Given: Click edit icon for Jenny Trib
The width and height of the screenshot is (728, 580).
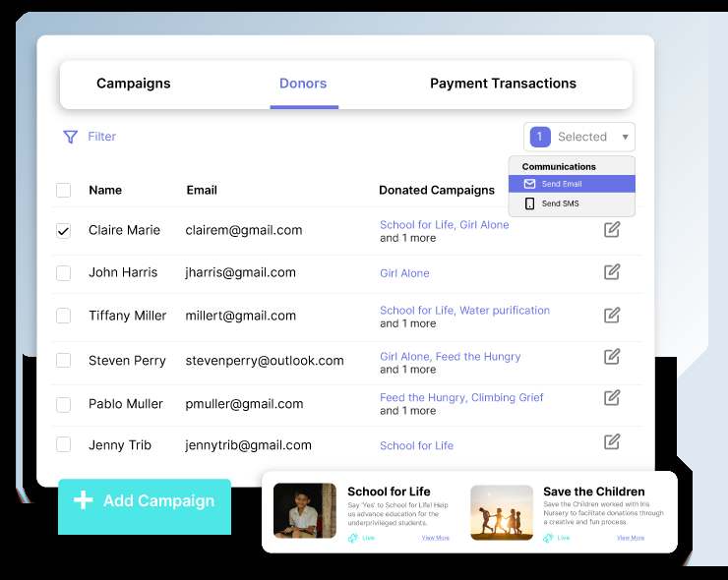Looking at the screenshot, I should pos(612,442).
